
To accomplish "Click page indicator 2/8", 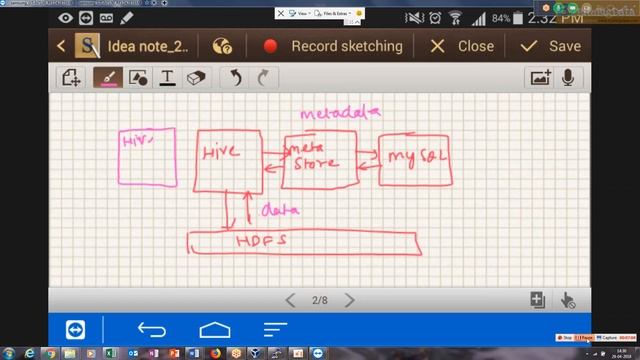I will (320, 300).
